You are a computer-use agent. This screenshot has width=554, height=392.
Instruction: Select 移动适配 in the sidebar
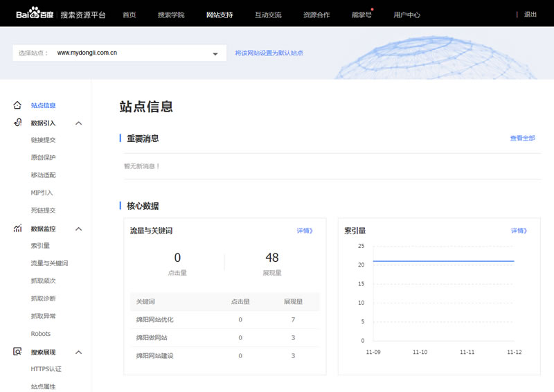coord(43,175)
